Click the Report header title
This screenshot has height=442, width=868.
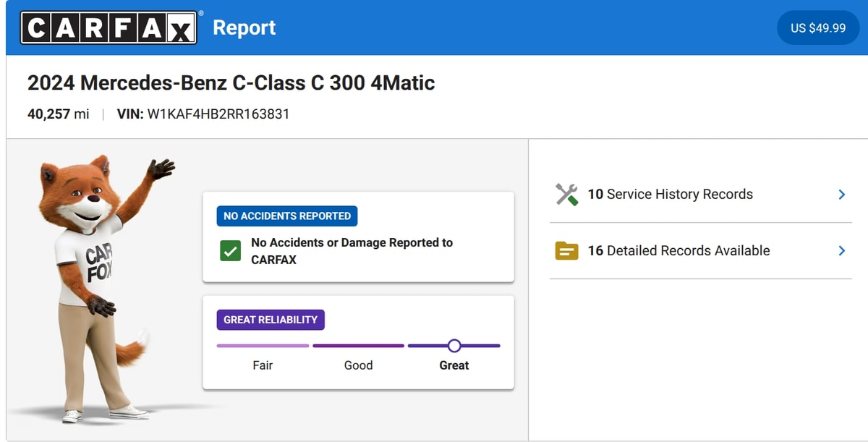pos(244,28)
